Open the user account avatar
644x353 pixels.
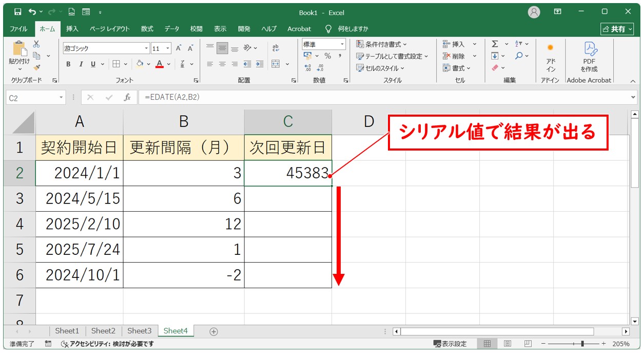[534, 12]
